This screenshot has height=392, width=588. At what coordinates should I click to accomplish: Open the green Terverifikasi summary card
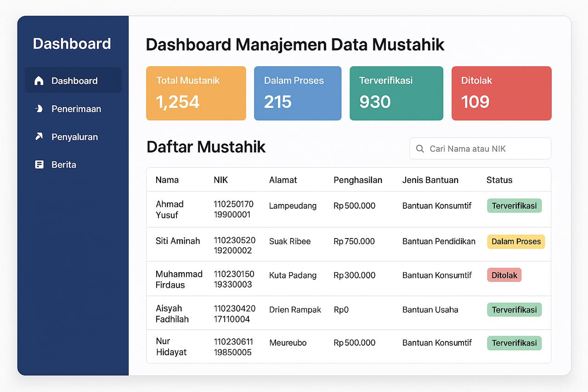tap(396, 93)
